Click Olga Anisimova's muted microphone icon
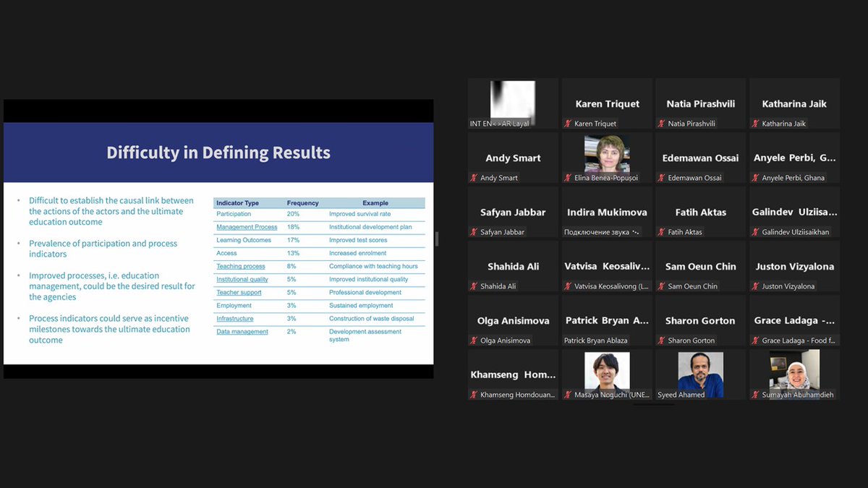Image resolution: width=868 pixels, height=488 pixels. (x=474, y=341)
